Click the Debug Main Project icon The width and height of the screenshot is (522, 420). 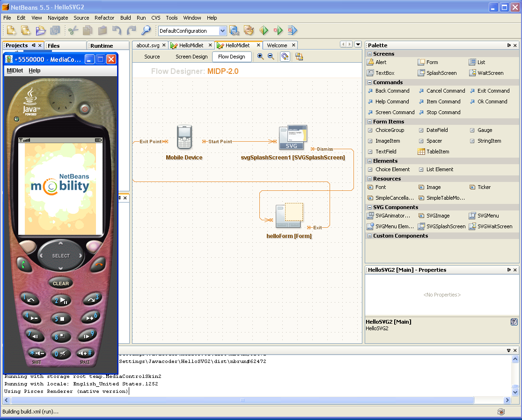pos(278,30)
